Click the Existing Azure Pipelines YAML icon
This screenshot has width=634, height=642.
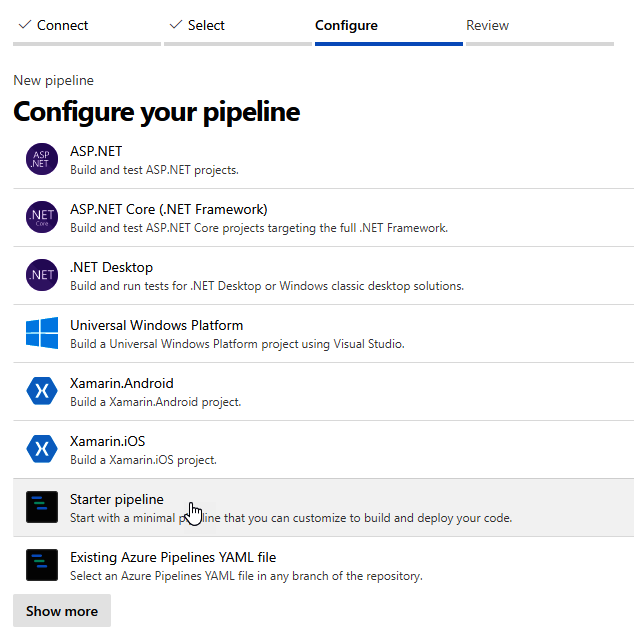[x=42, y=565]
